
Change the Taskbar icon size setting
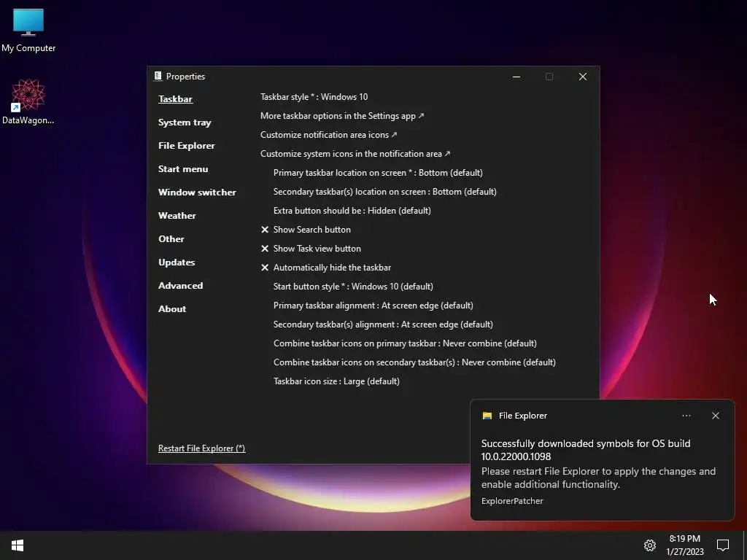(336, 381)
